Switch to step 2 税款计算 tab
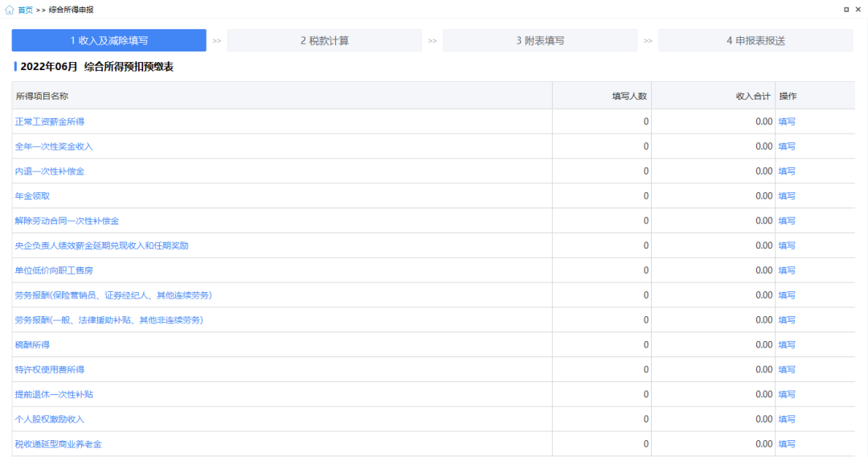Viewport: 868px width, 457px height. [324, 40]
